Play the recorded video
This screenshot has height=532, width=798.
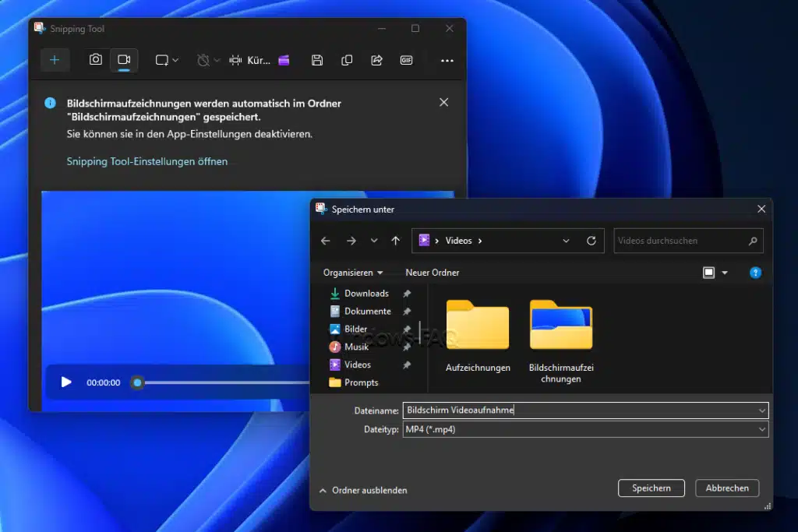point(66,382)
